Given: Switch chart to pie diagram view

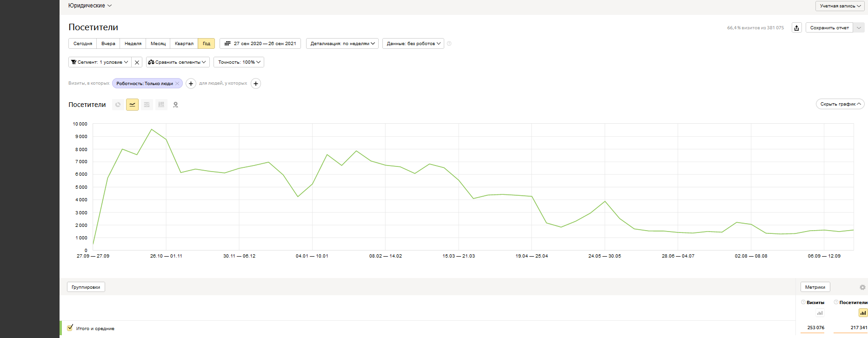Looking at the screenshot, I should point(118,105).
